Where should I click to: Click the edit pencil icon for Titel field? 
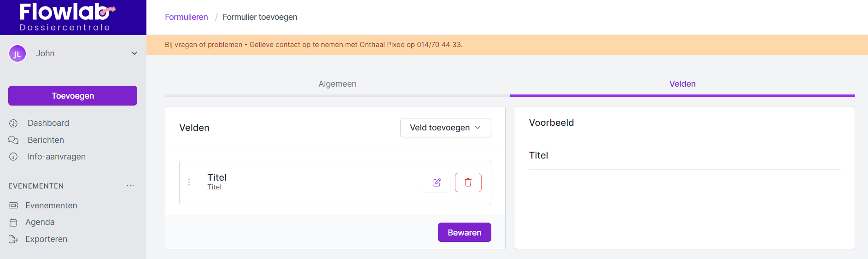437,182
